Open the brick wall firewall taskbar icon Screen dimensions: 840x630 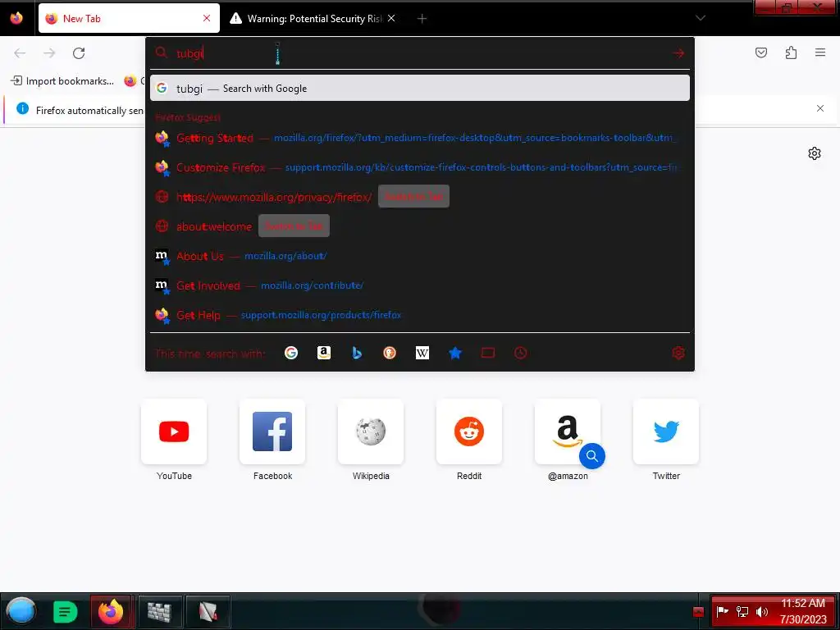pos(159,611)
